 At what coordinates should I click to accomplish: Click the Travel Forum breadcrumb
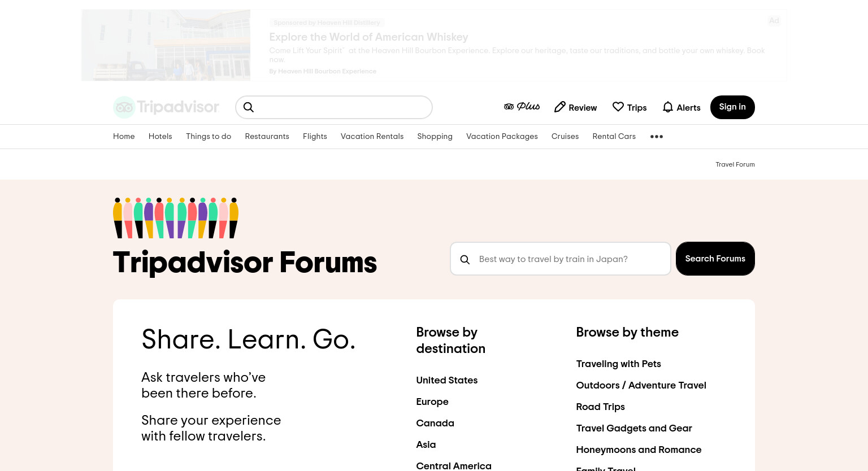coord(735,164)
